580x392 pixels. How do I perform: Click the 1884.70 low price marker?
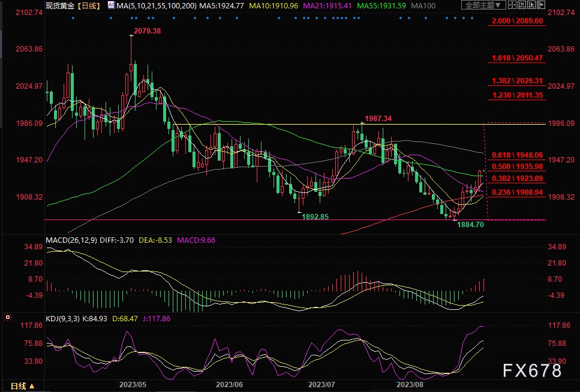click(x=471, y=224)
